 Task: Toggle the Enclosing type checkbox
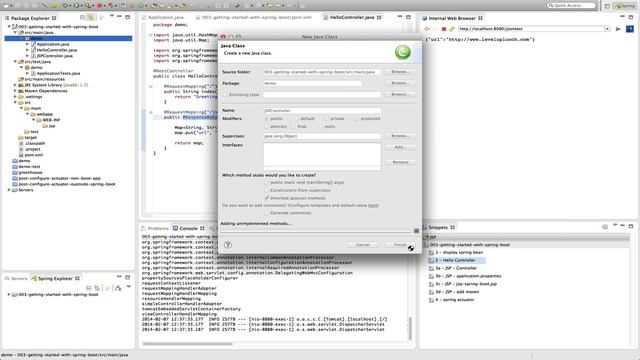pos(225,94)
